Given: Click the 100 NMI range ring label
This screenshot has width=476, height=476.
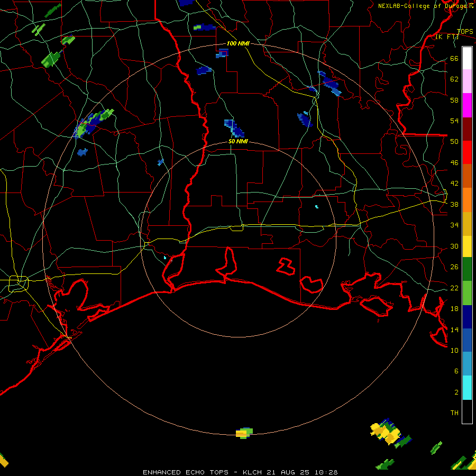Looking at the screenshot, I should 238,43.
